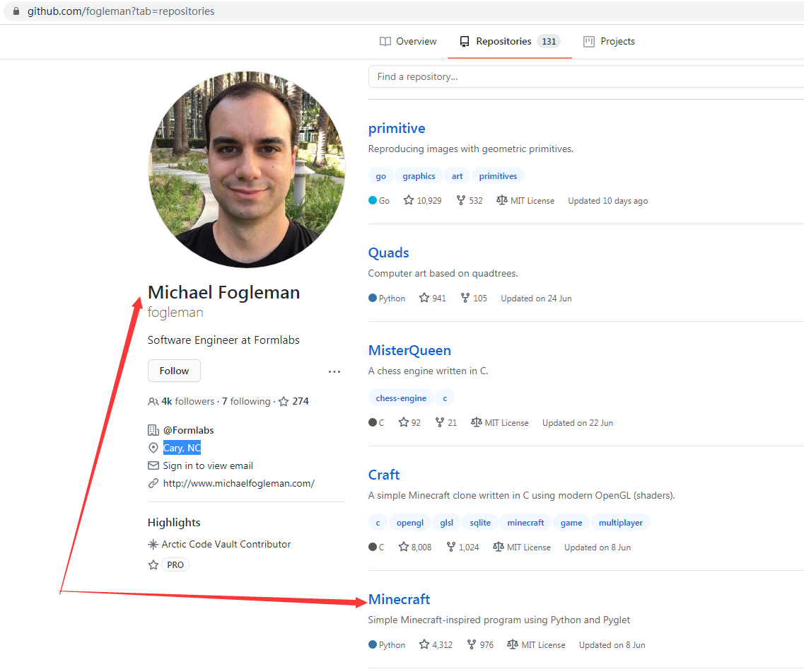Image resolution: width=804 pixels, height=672 pixels.
Task: Click Sign in to view email
Action: (208, 465)
